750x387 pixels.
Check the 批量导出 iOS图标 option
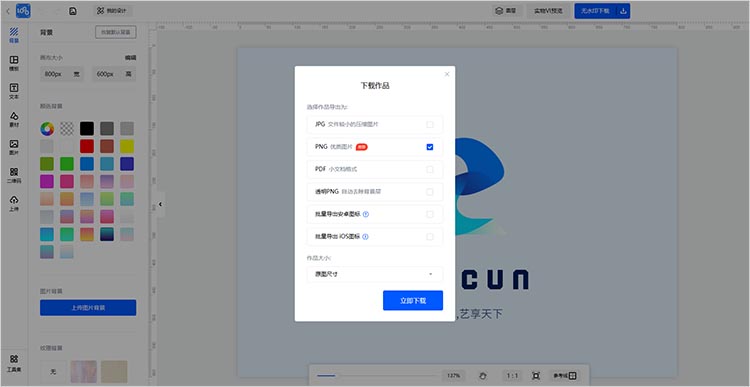(x=430, y=236)
